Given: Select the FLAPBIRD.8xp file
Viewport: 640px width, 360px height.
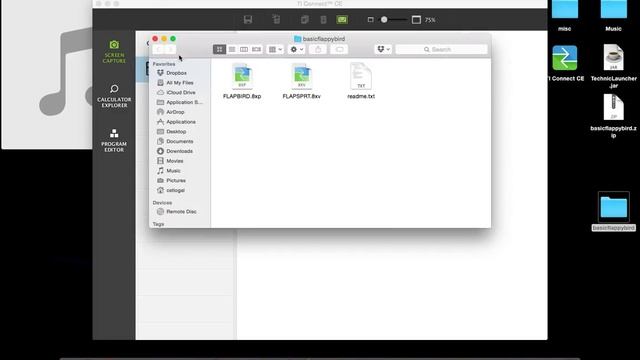Looking at the screenshot, I should point(242,81).
